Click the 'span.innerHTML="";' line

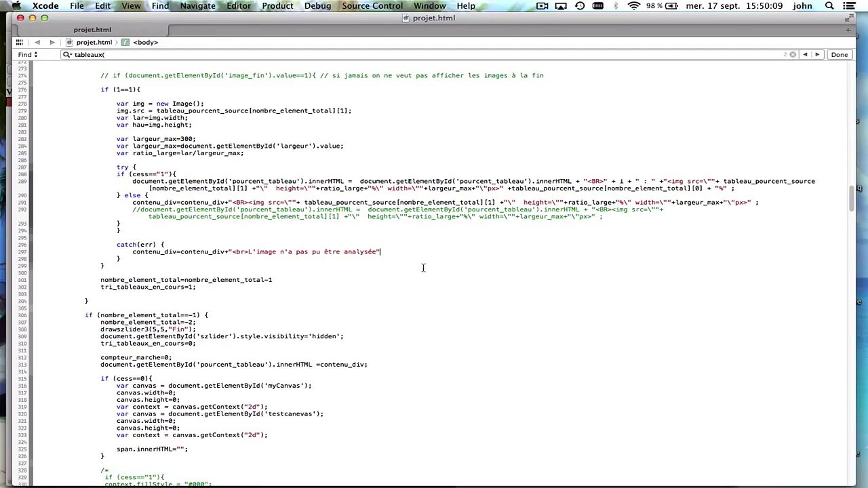[x=152, y=449]
